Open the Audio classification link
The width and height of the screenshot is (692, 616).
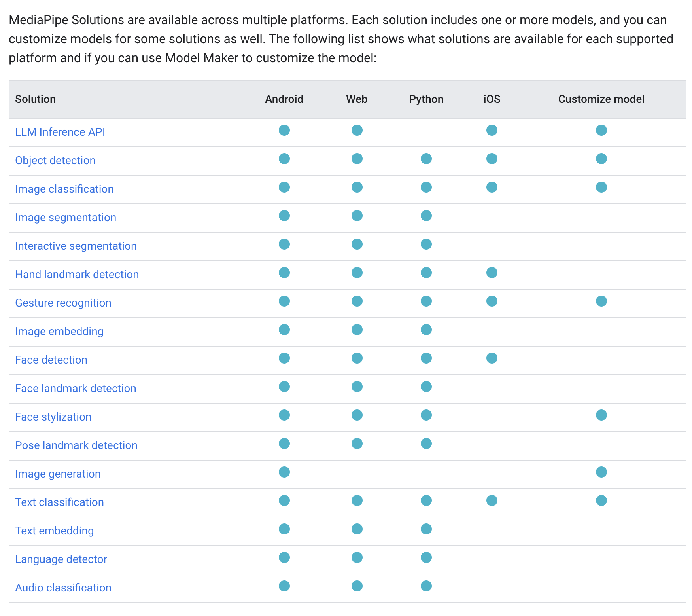[63, 588]
